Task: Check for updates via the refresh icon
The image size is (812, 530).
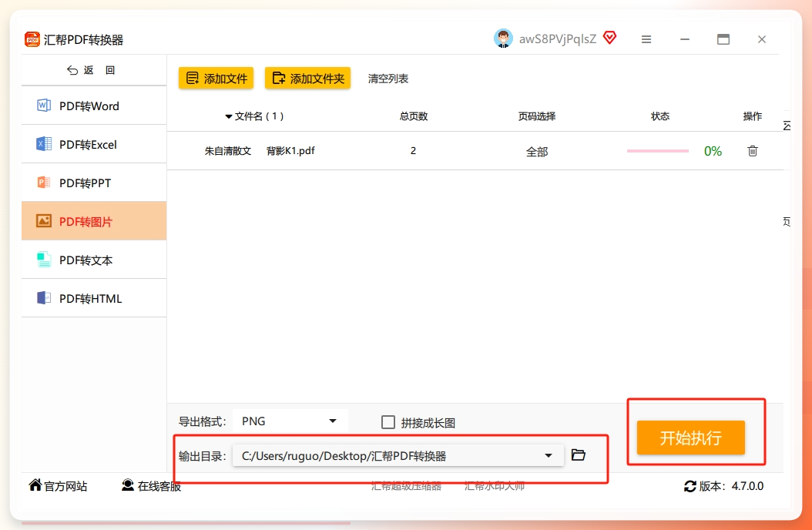Action: pyautogui.click(x=690, y=487)
